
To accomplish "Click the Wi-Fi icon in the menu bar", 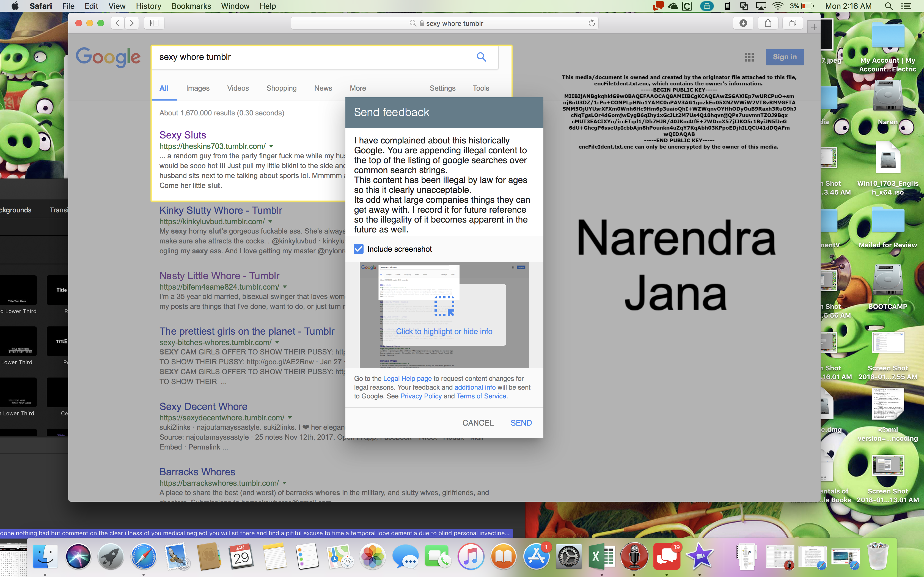I will pos(778,6).
